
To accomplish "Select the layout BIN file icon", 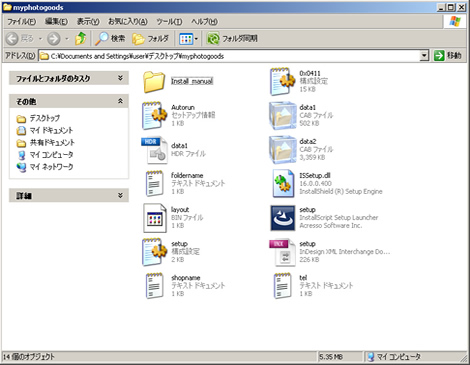I will (155, 218).
